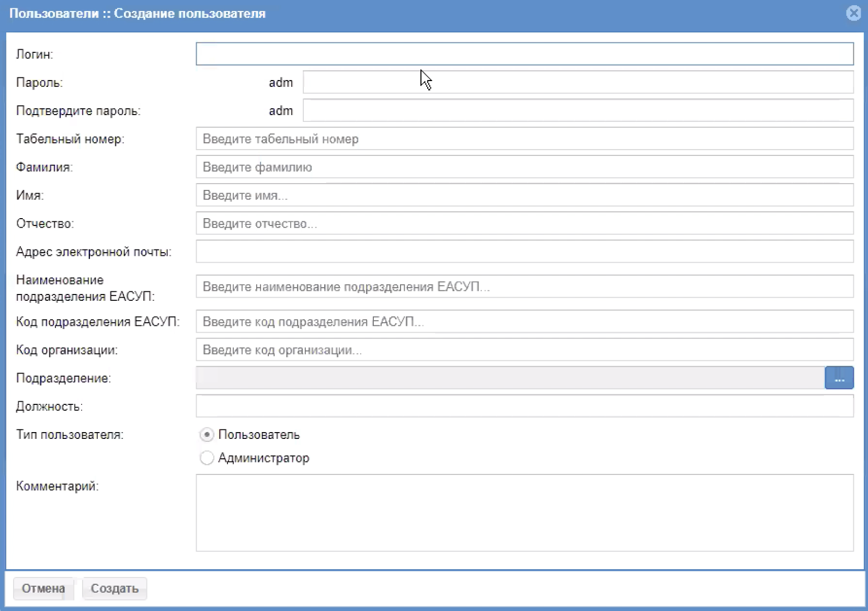Select the Пользователь radio button
This screenshot has height=611, width=868.
[x=207, y=435]
